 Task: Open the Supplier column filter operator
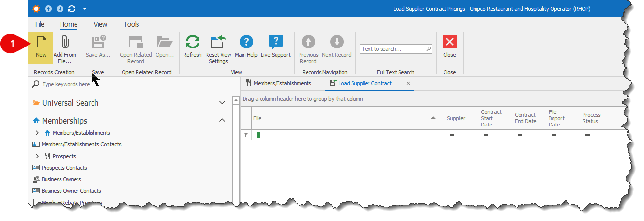(452, 135)
